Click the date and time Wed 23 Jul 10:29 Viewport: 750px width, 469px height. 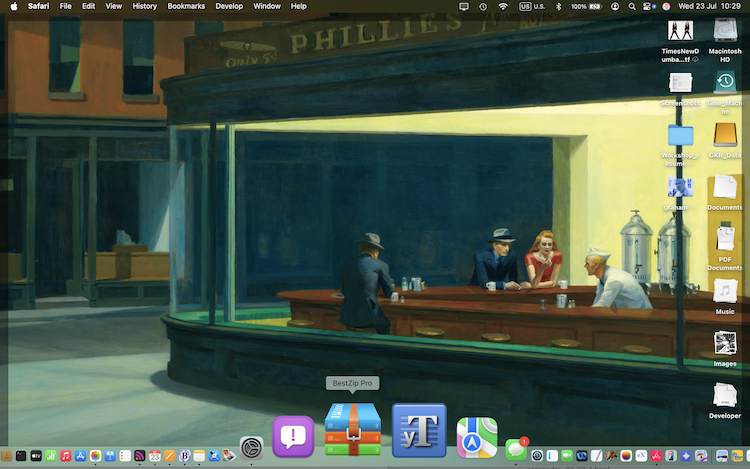(709, 6)
